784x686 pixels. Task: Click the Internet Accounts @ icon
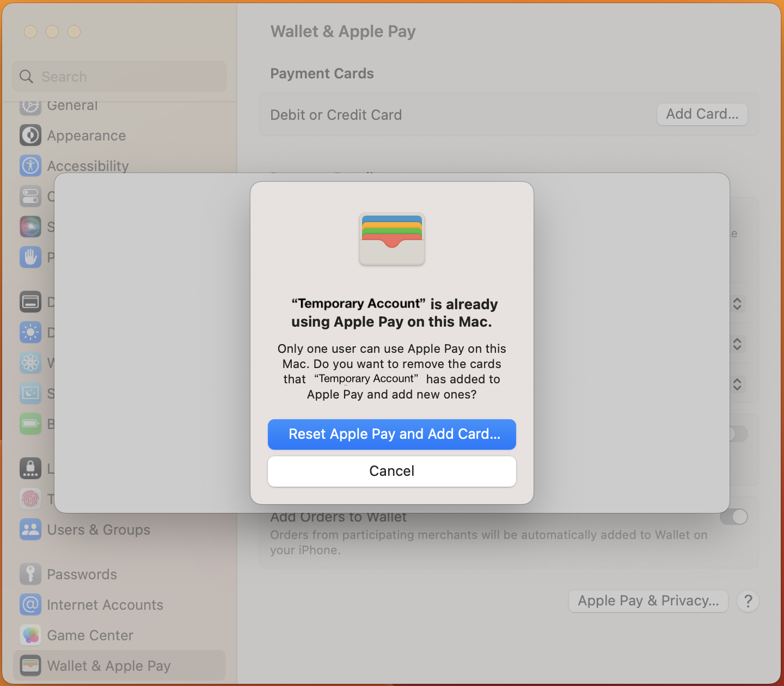30,604
